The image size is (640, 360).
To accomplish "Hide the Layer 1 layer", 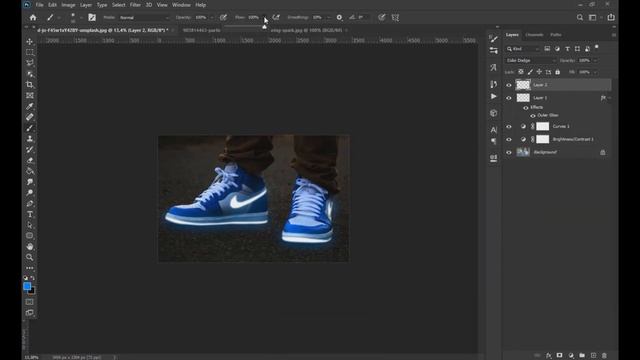I will click(x=509, y=98).
